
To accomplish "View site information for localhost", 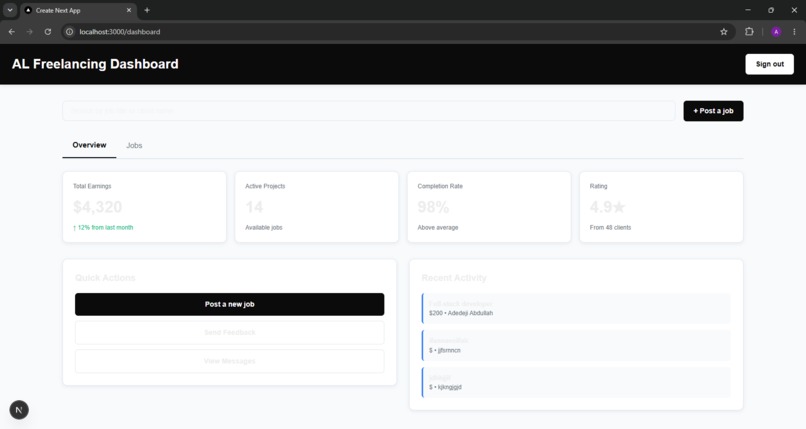I will coord(69,32).
